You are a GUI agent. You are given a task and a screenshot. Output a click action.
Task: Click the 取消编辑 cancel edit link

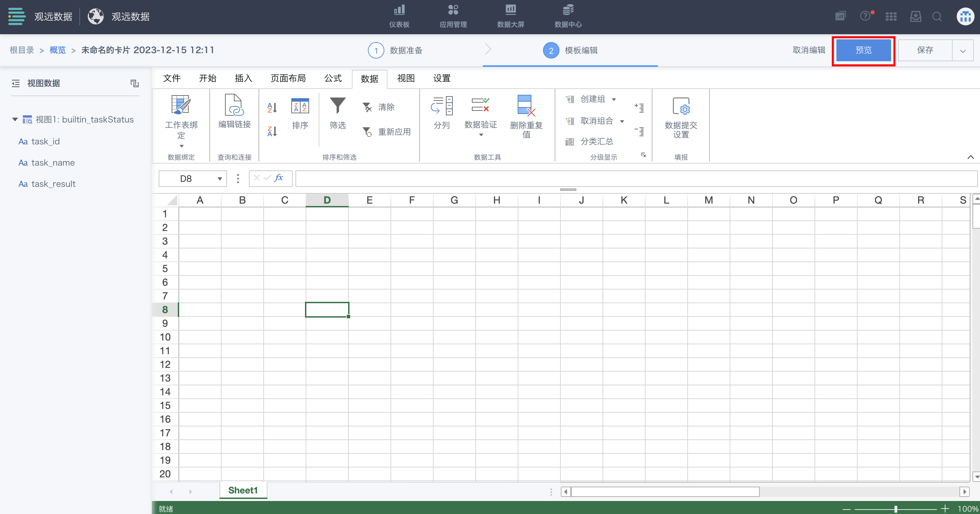pos(809,50)
